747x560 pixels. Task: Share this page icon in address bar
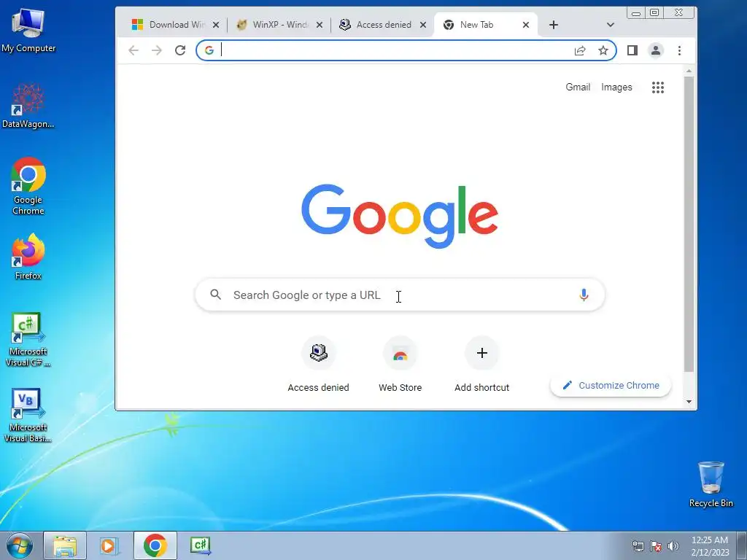(580, 50)
